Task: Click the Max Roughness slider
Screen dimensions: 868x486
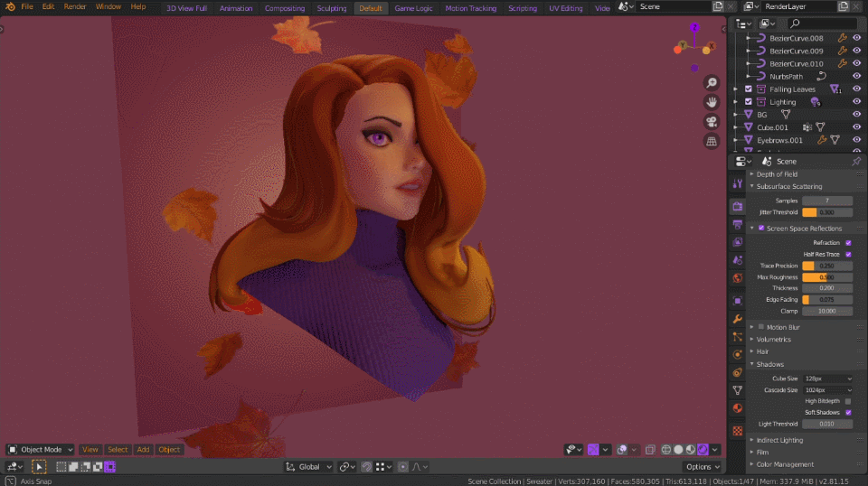Action: (x=827, y=277)
